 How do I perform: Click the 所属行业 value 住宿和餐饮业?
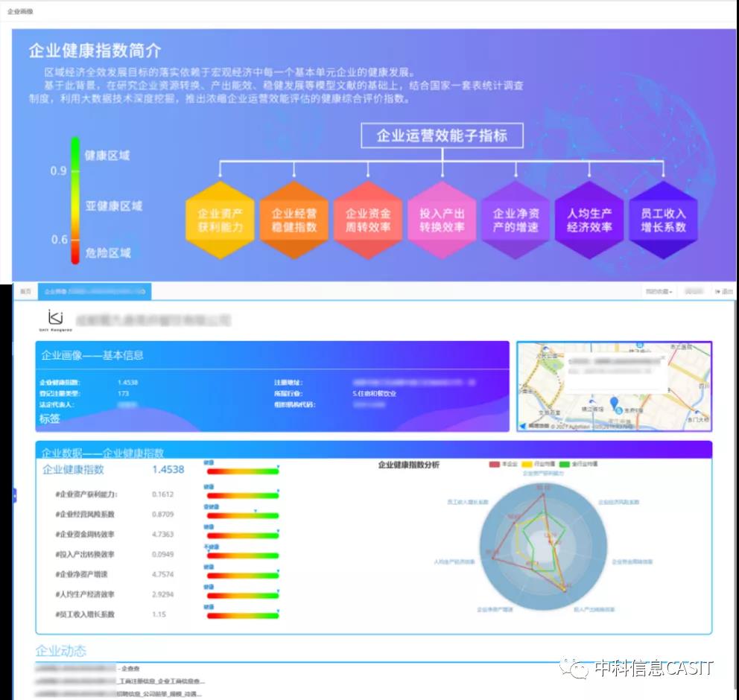pyautogui.click(x=374, y=394)
